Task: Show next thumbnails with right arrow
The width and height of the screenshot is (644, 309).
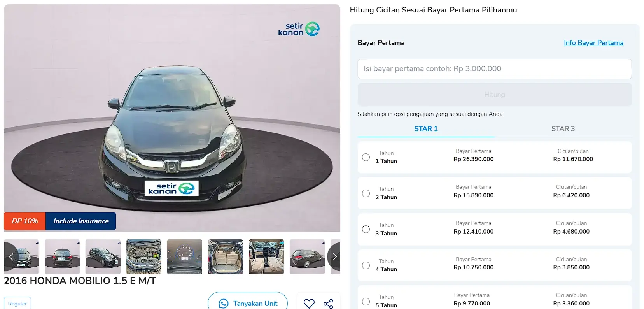Action: point(334,256)
